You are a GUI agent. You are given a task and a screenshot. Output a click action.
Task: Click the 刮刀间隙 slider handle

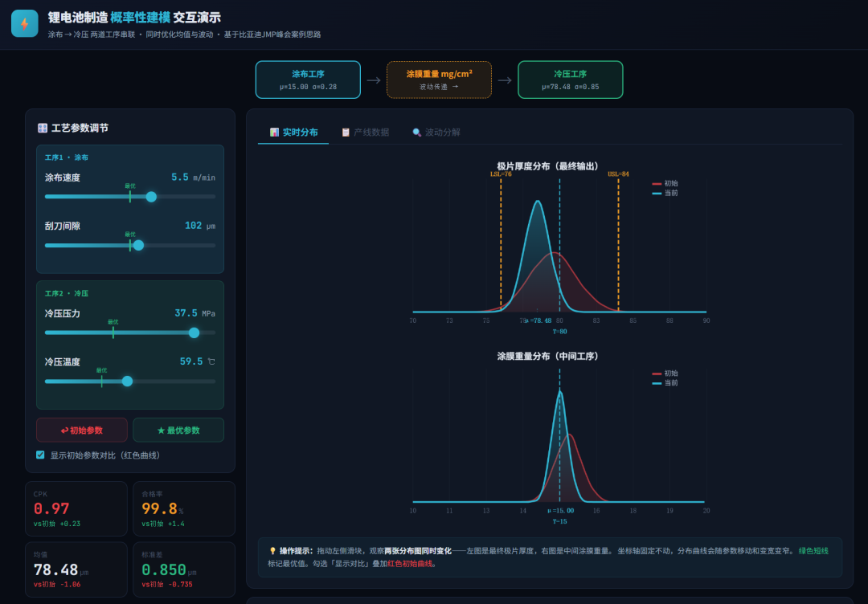pyautogui.click(x=138, y=246)
